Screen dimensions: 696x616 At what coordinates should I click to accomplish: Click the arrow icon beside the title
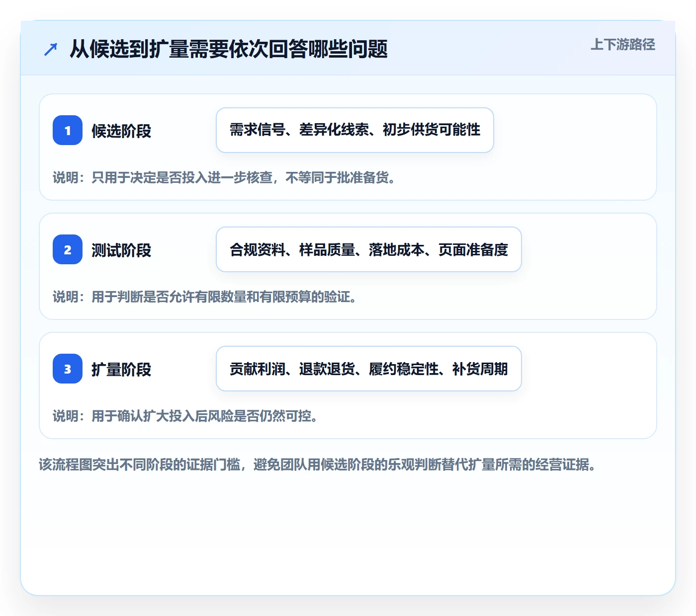coord(51,49)
